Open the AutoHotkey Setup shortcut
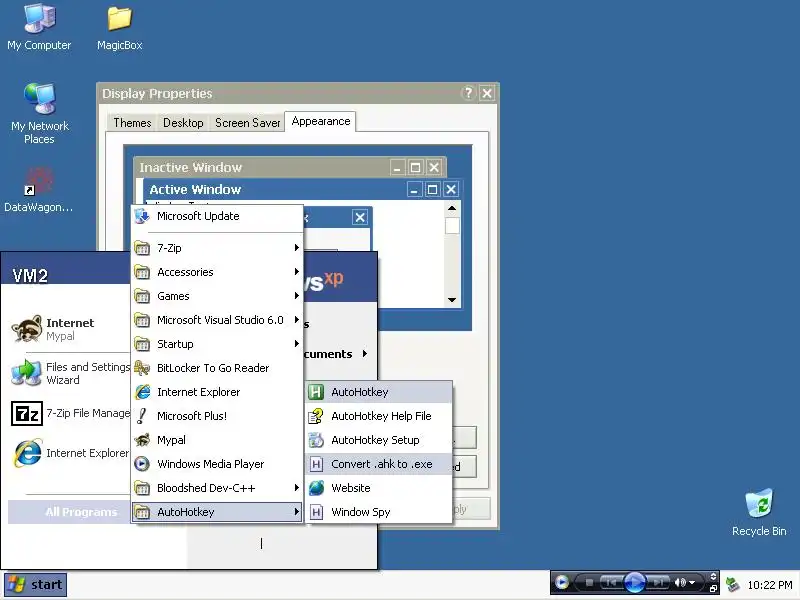The height and width of the screenshot is (600, 800). 379,440
